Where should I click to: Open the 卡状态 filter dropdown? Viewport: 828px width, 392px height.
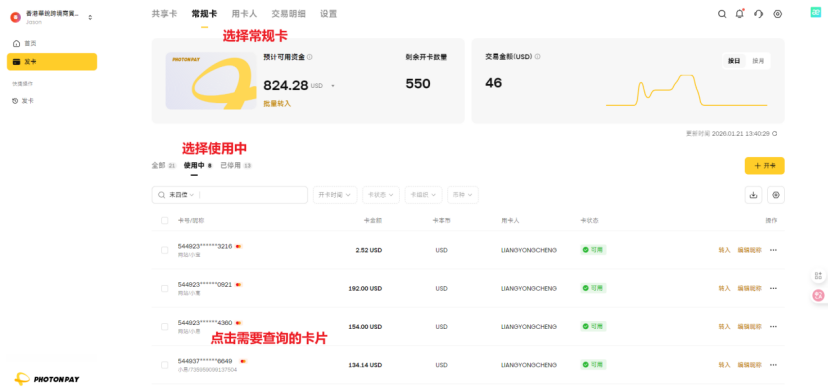coord(381,195)
